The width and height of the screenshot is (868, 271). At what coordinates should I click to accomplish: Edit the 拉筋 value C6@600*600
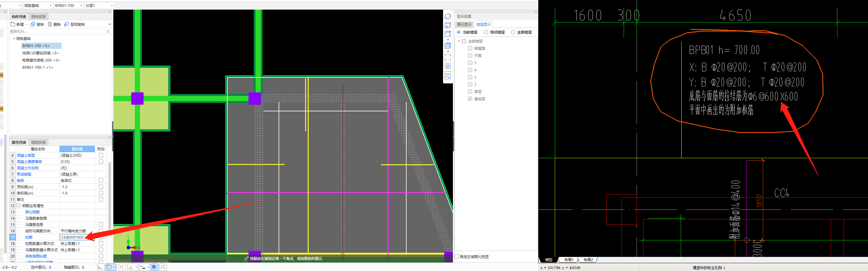(x=77, y=237)
